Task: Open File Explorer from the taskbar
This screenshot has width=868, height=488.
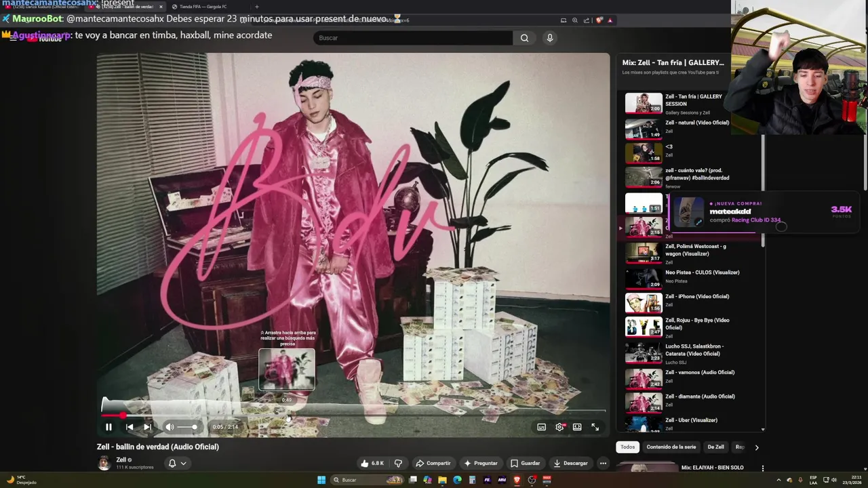Action: tap(442, 480)
